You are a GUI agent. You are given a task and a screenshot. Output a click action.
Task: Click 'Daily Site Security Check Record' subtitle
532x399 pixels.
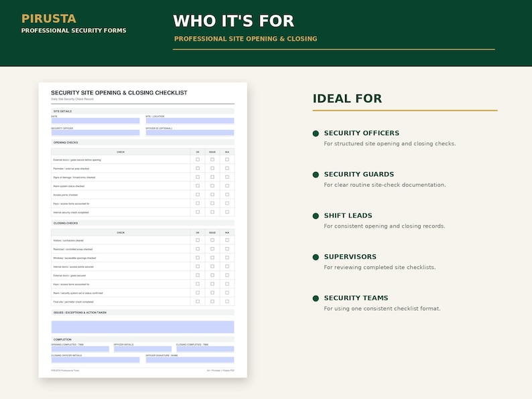[72, 99]
